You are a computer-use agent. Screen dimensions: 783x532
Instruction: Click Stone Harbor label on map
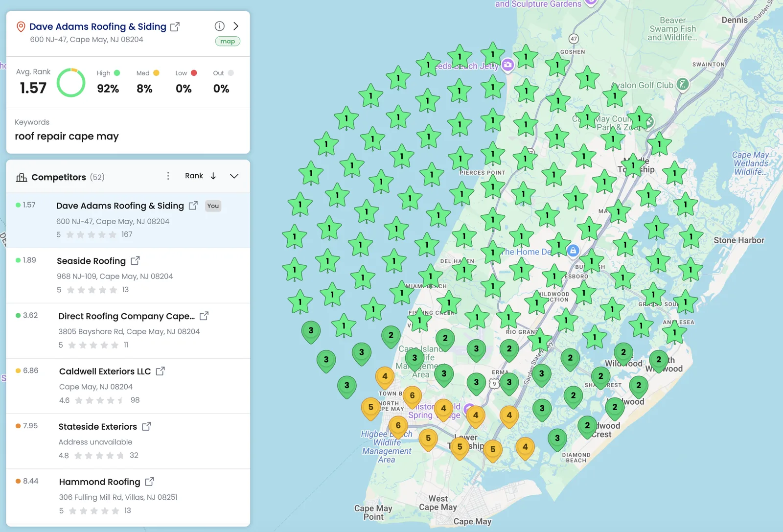click(x=739, y=240)
